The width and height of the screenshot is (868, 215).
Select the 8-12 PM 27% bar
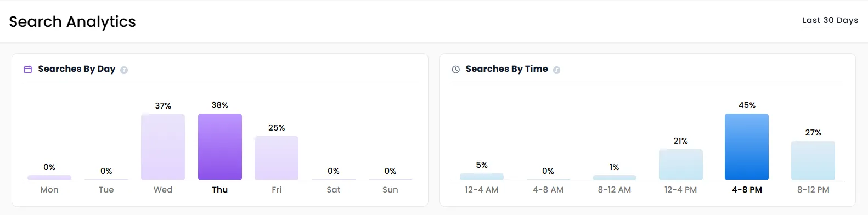(x=813, y=160)
